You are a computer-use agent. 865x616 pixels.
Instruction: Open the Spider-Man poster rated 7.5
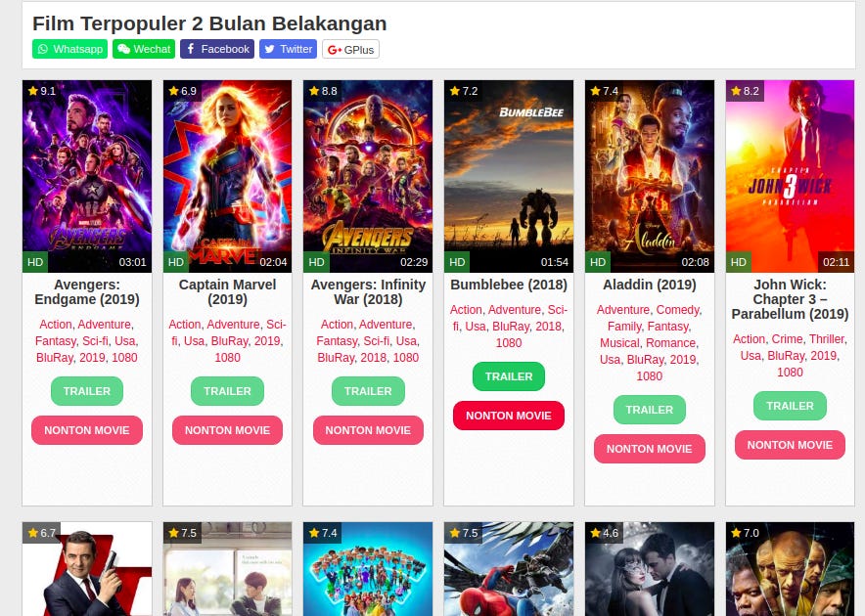tap(509, 569)
